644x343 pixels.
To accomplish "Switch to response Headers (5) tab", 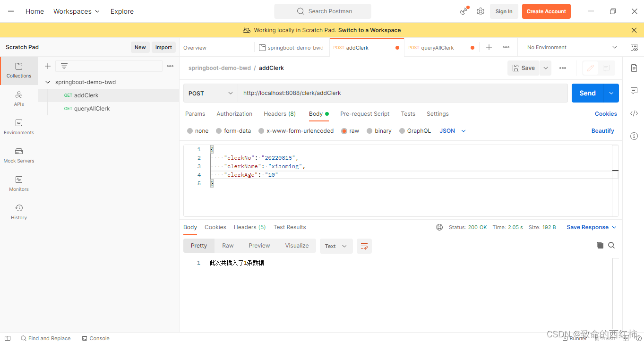I will pyautogui.click(x=249, y=227).
